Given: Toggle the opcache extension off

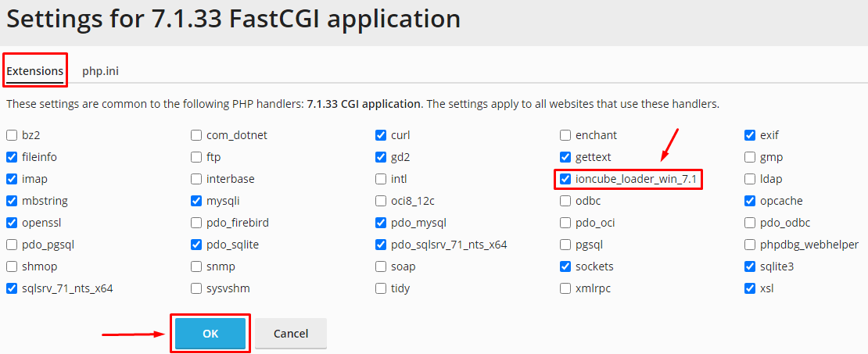Looking at the screenshot, I should tap(750, 201).
